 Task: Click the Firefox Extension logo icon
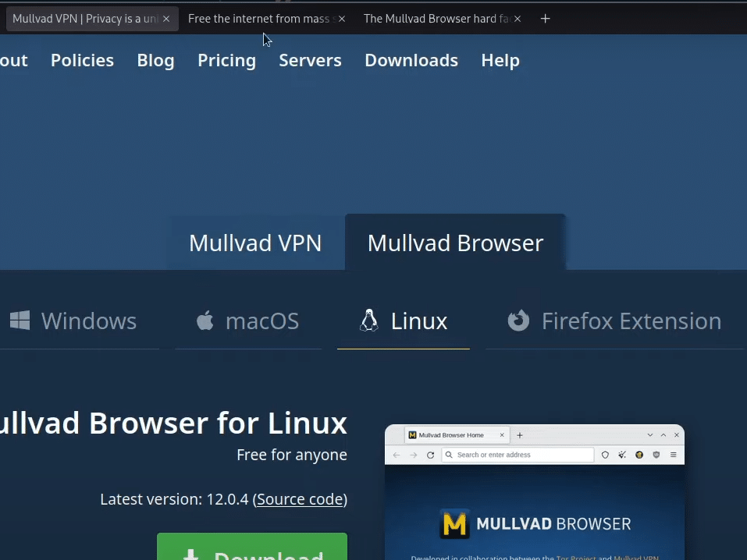click(x=518, y=321)
